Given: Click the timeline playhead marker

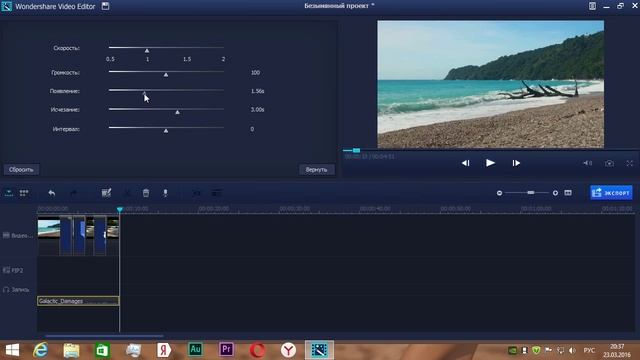Looking at the screenshot, I should (120, 209).
